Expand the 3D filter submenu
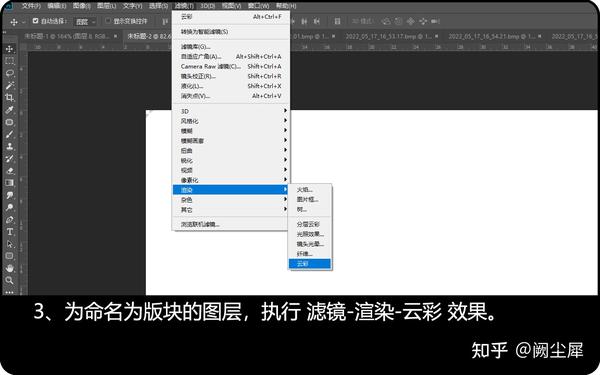The width and height of the screenshot is (600, 375). pyautogui.click(x=231, y=111)
